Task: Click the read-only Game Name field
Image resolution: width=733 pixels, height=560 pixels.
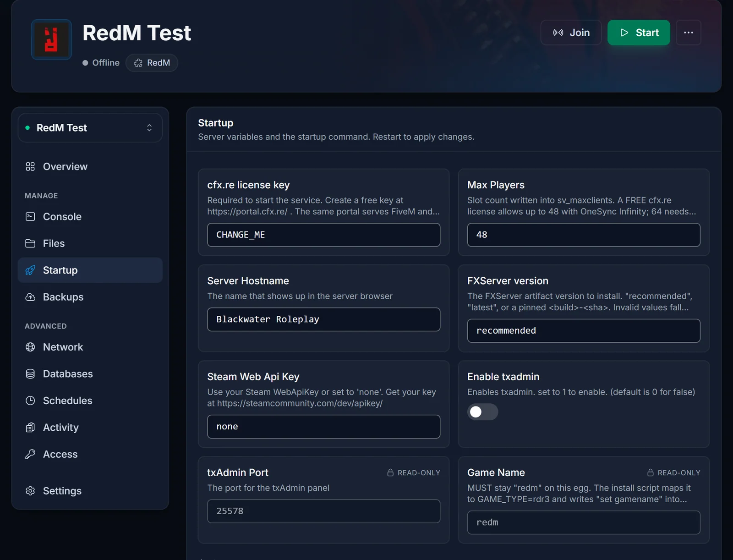Action: click(x=584, y=522)
